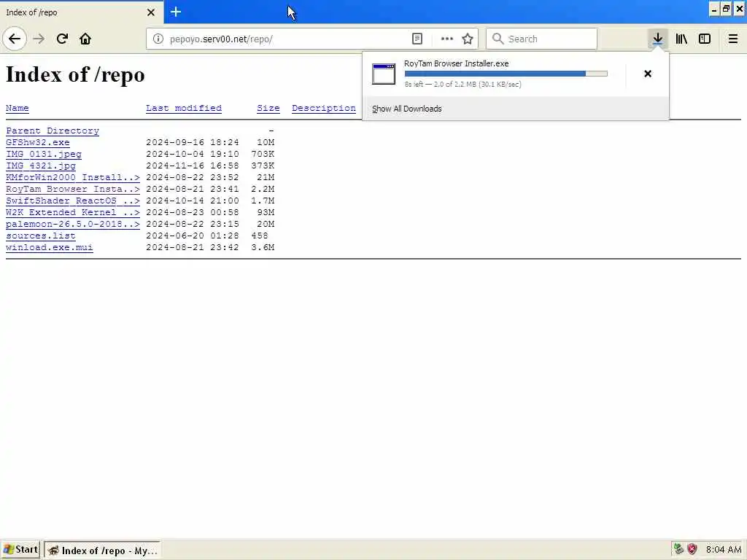747x560 pixels.
Task: Click the Forward arrow button
Action: pos(39,39)
